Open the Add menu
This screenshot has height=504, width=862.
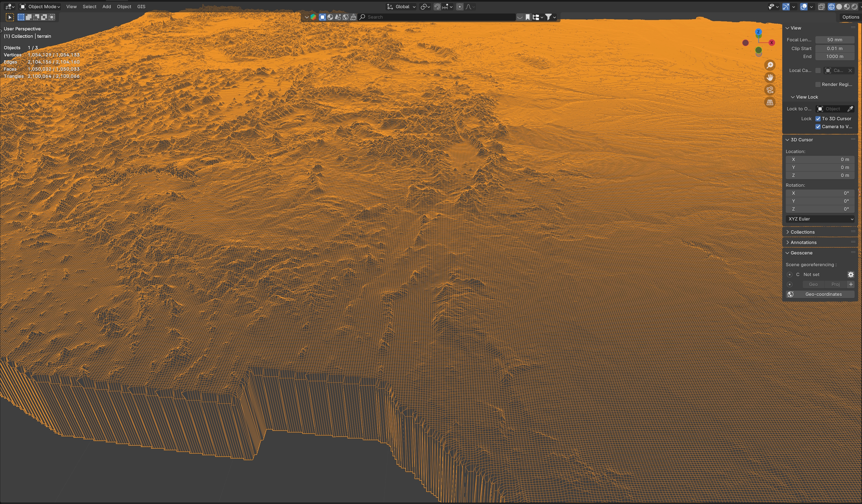tap(106, 7)
